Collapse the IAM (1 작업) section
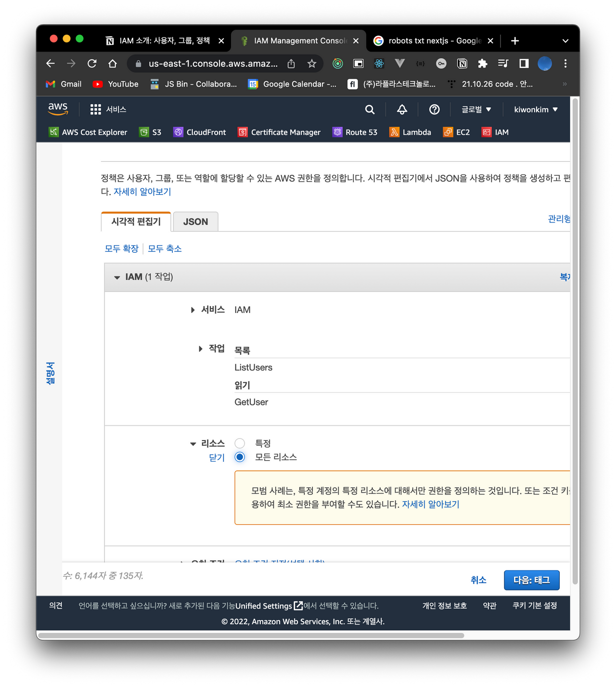616x688 pixels. pos(117,277)
